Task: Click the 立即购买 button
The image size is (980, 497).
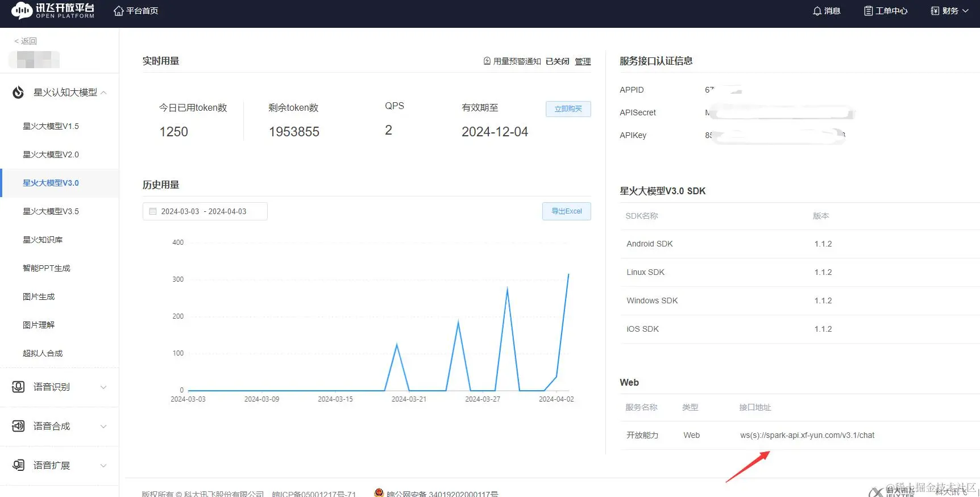Action: coord(568,109)
